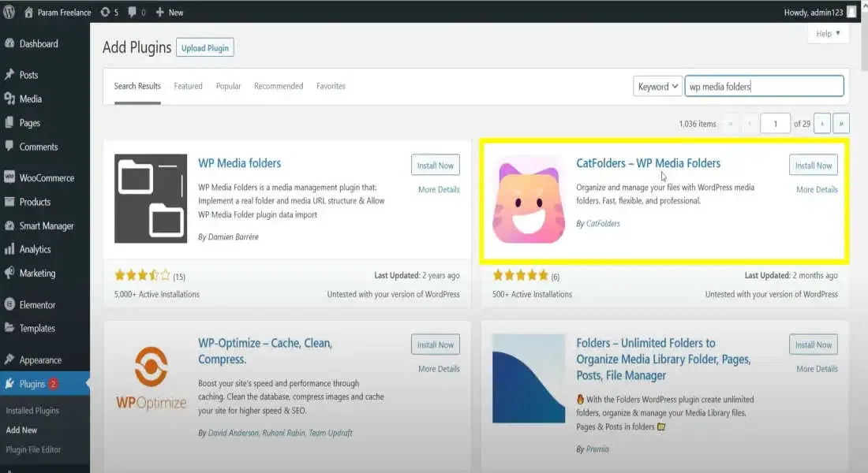This screenshot has width=868, height=473.
Task: Open Folders – Unlimited Folders title link
Action: [664, 359]
